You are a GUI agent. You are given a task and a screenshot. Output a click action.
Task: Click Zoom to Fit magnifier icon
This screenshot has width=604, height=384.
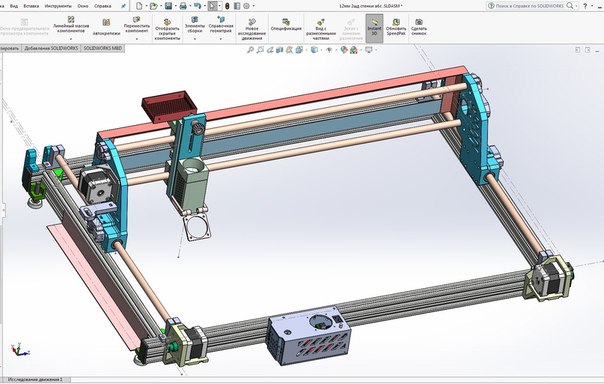pyautogui.click(x=250, y=50)
